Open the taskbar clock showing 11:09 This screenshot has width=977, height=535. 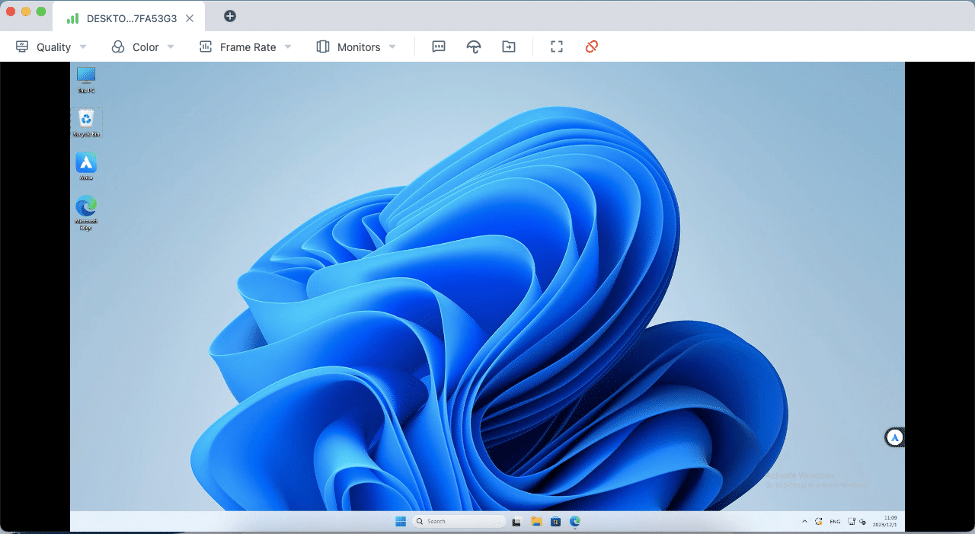coord(885,521)
